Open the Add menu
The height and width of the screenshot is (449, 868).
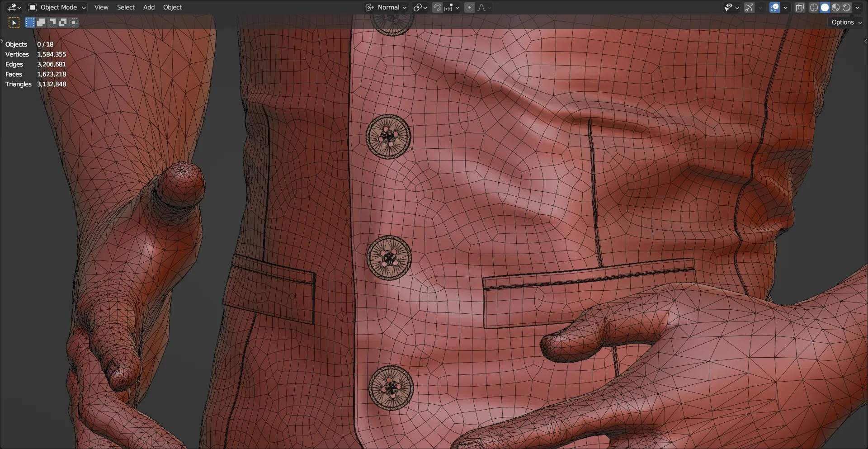[149, 7]
